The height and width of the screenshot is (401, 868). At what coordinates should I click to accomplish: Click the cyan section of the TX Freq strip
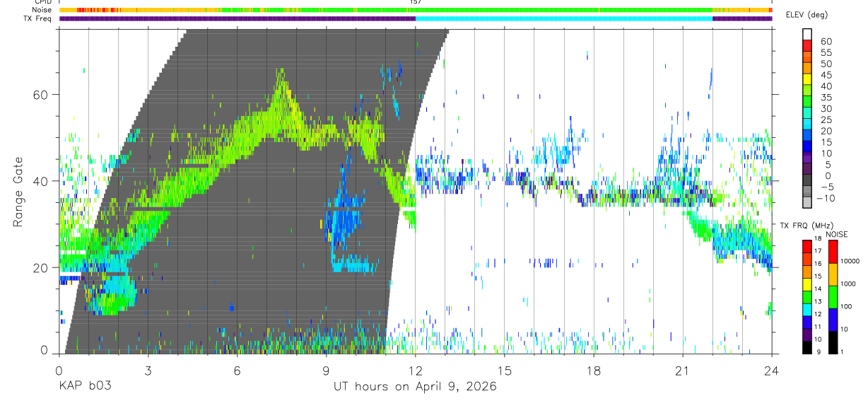point(564,18)
